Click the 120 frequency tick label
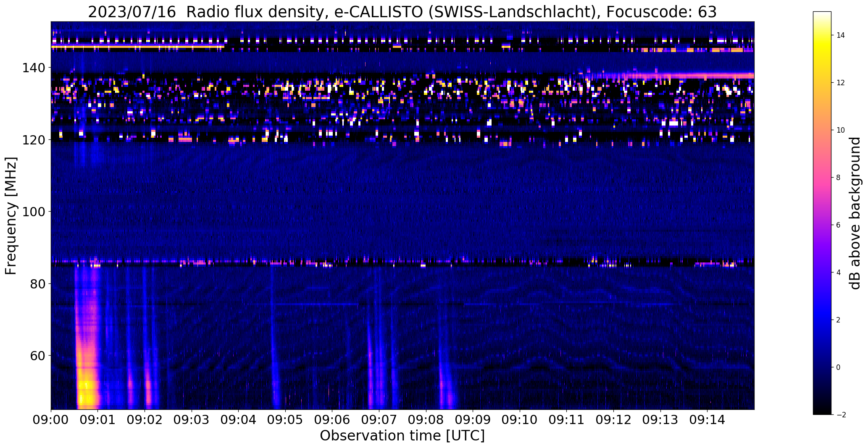868x448 pixels. pos(34,140)
